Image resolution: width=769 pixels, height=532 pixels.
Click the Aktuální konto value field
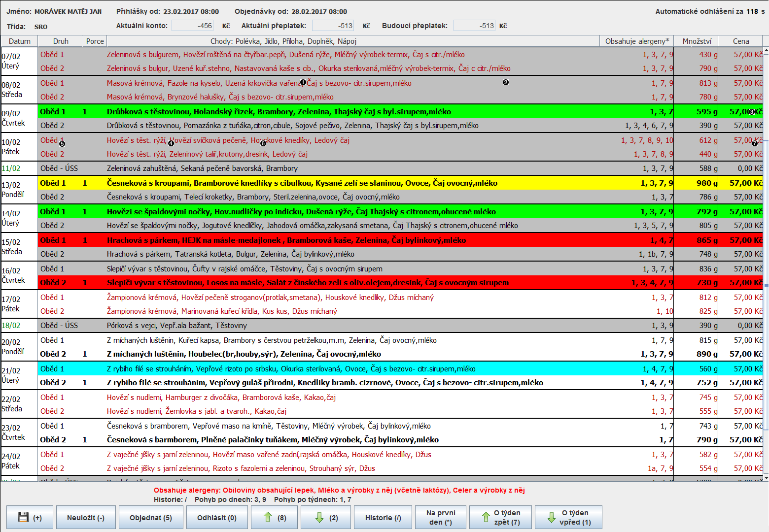tap(193, 26)
